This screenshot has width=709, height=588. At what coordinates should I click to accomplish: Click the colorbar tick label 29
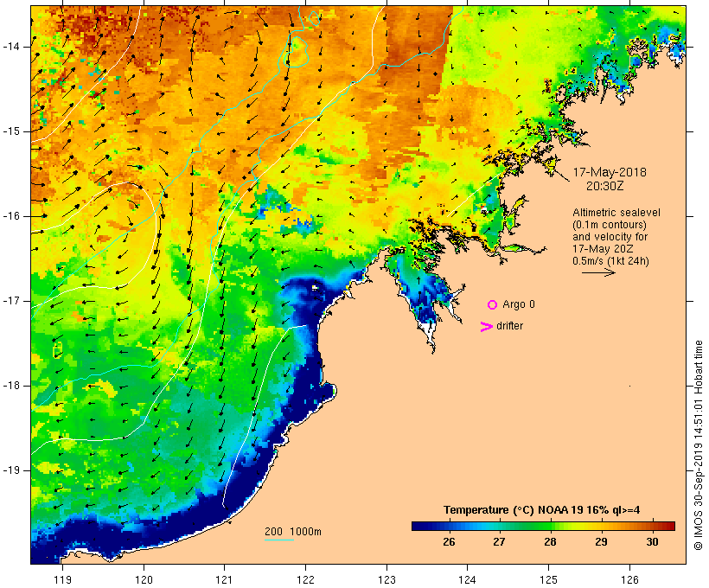pyautogui.click(x=601, y=542)
